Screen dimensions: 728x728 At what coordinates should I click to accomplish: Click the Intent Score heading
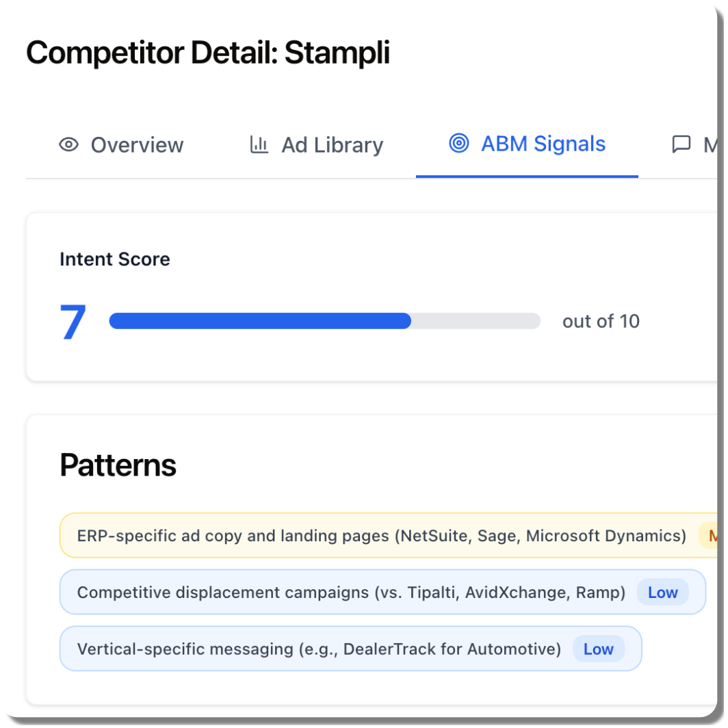point(115,259)
